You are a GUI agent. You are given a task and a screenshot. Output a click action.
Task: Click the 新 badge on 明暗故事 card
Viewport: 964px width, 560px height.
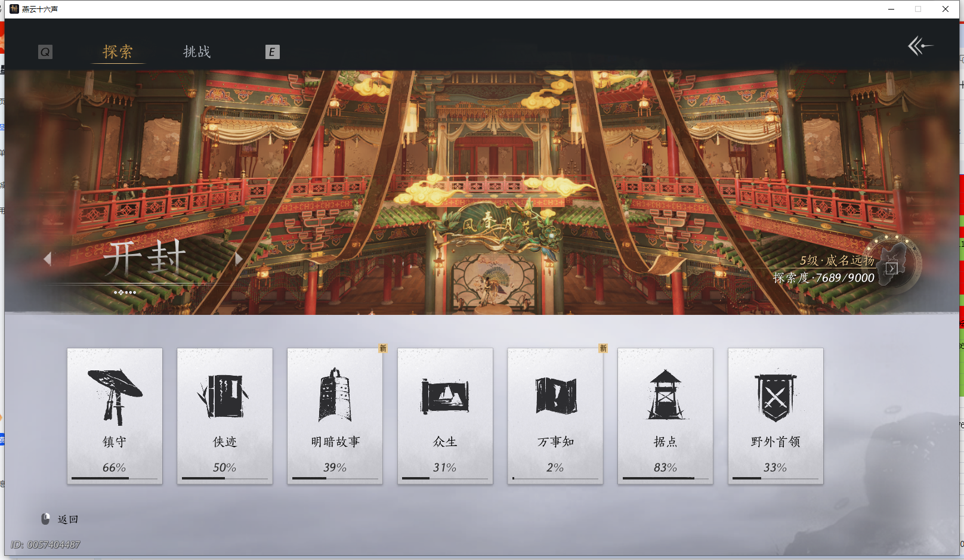pos(383,348)
